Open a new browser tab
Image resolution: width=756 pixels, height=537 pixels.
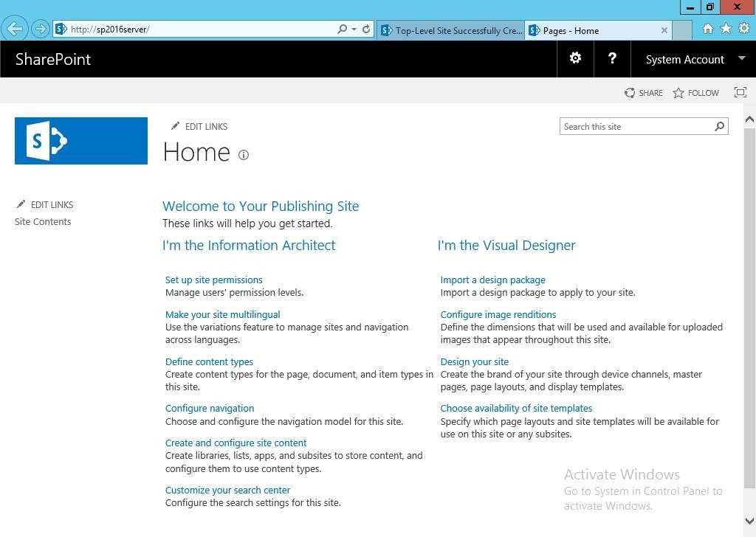(x=681, y=30)
